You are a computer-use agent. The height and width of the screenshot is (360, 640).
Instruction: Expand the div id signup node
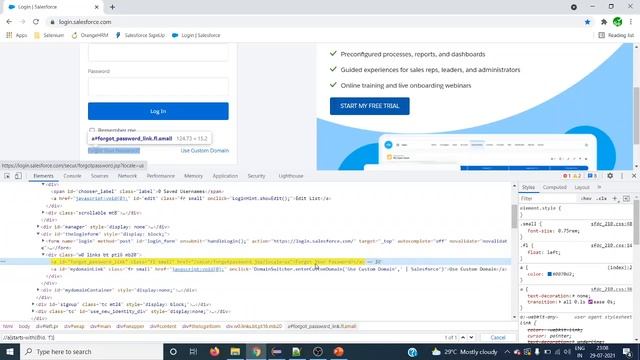33,304
